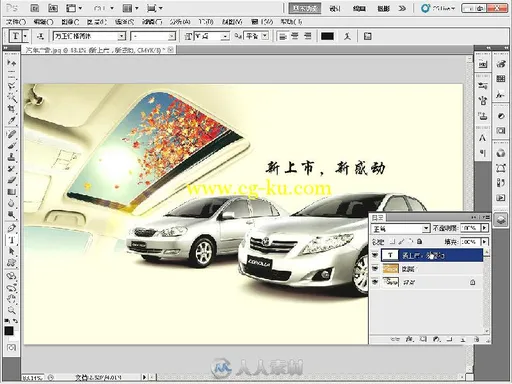Viewport: 512px width, 384px height.
Task: Open the Type tool preset picker arrow
Action: pyautogui.click(x=25, y=36)
